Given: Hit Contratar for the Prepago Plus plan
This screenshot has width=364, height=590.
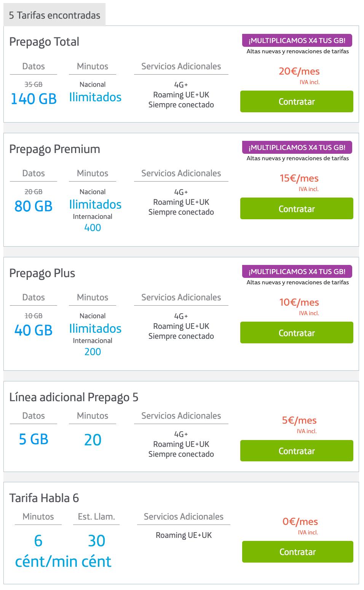Looking at the screenshot, I should [297, 333].
